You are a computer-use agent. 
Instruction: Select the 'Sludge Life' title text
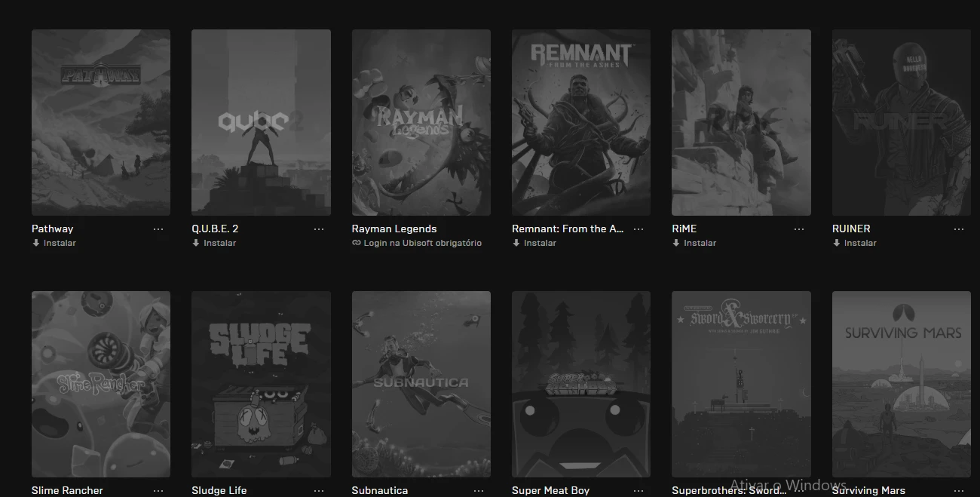pyautogui.click(x=219, y=490)
